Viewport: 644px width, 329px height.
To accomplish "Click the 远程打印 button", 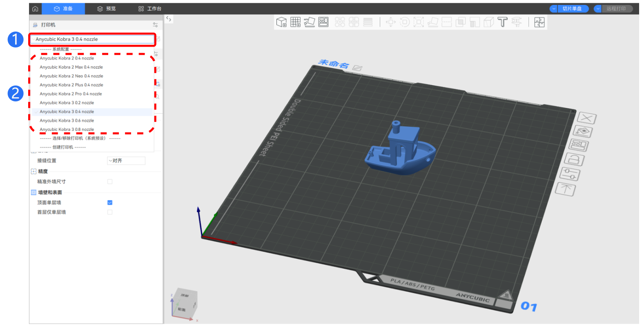I will 616,9.
